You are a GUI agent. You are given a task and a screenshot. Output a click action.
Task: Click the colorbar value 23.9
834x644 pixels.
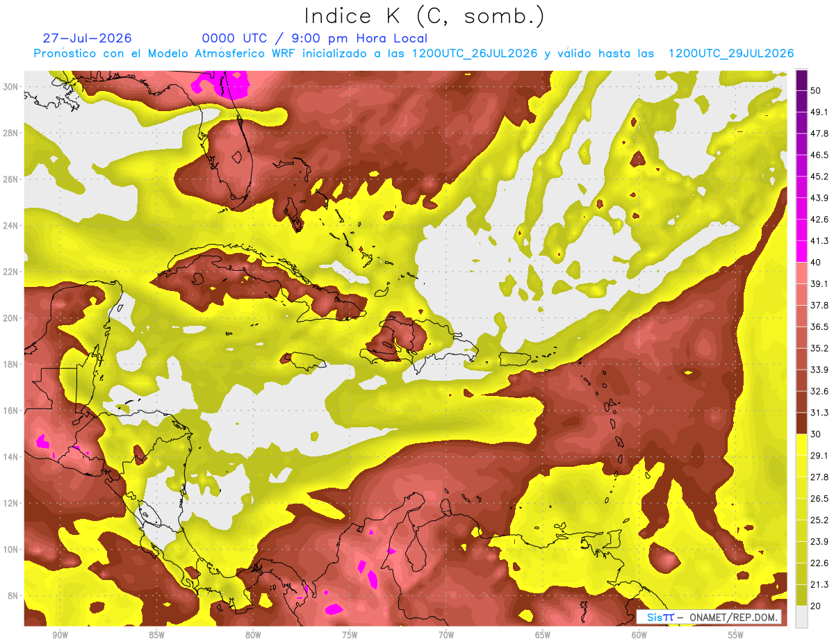point(819,542)
